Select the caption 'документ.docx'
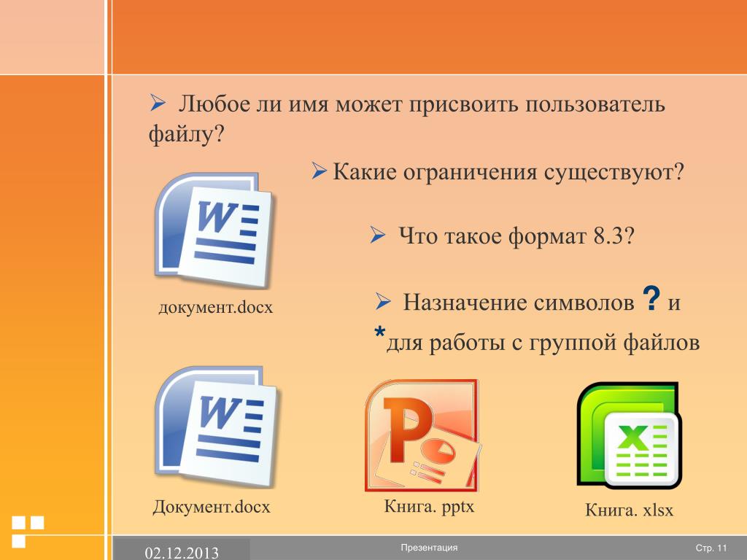The width and height of the screenshot is (747, 560). click(x=215, y=307)
